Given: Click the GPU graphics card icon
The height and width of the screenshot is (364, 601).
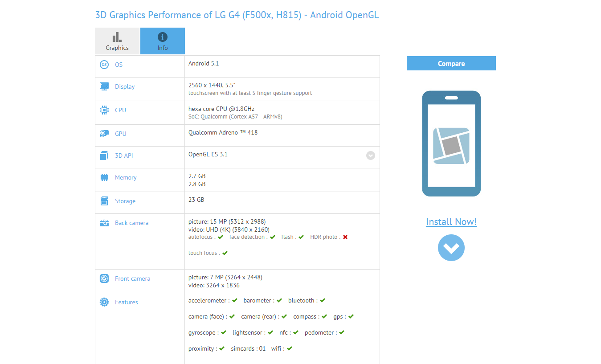Looking at the screenshot, I should [x=104, y=134].
